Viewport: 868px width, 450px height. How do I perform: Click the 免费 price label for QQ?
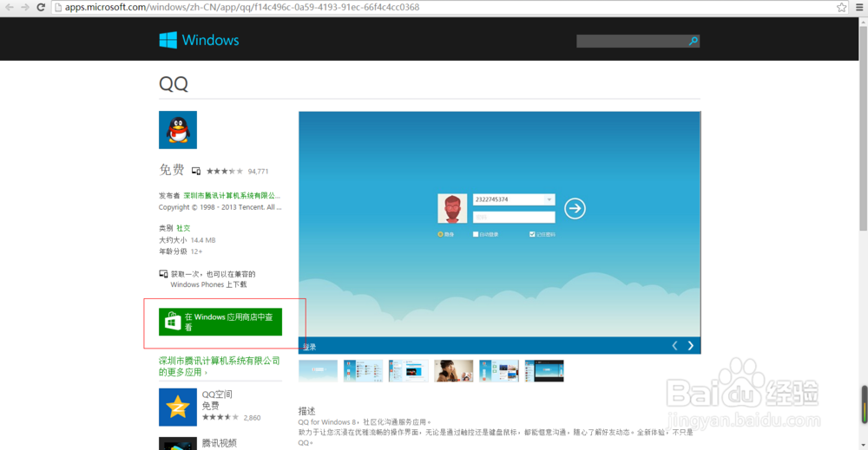click(x=172, y=170)
